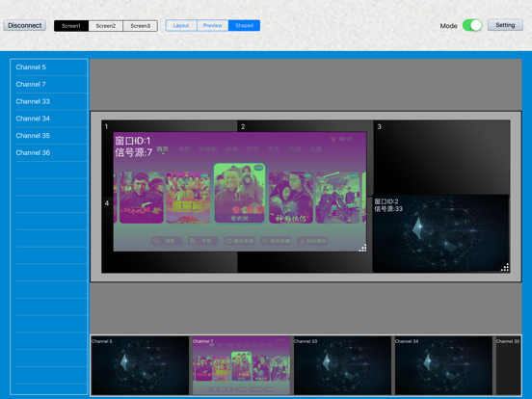Select window ID 2 showing signal source 33
Viewport: 532px width, 399px height.
point(440,233)
